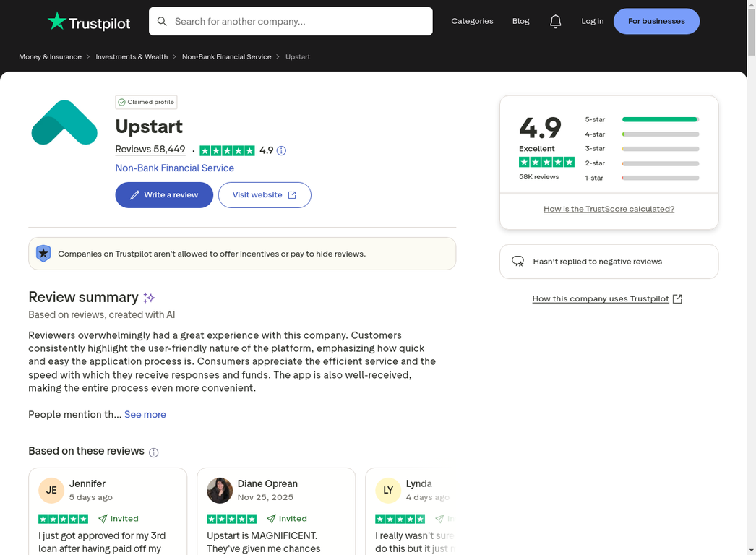
Task: Expand the summary with See more
Action: [145, 414]
